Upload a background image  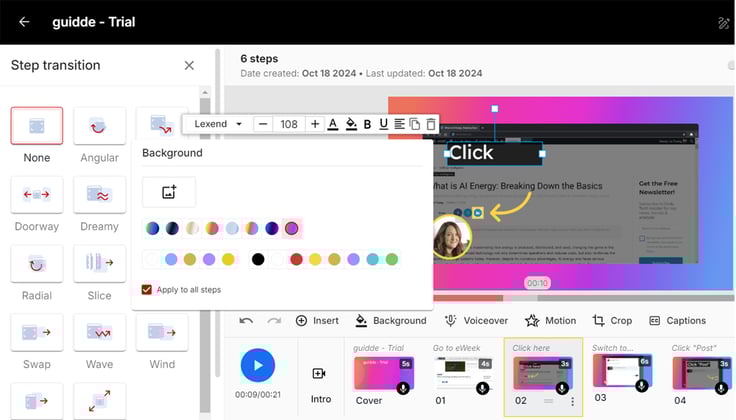tap(169, 192)
